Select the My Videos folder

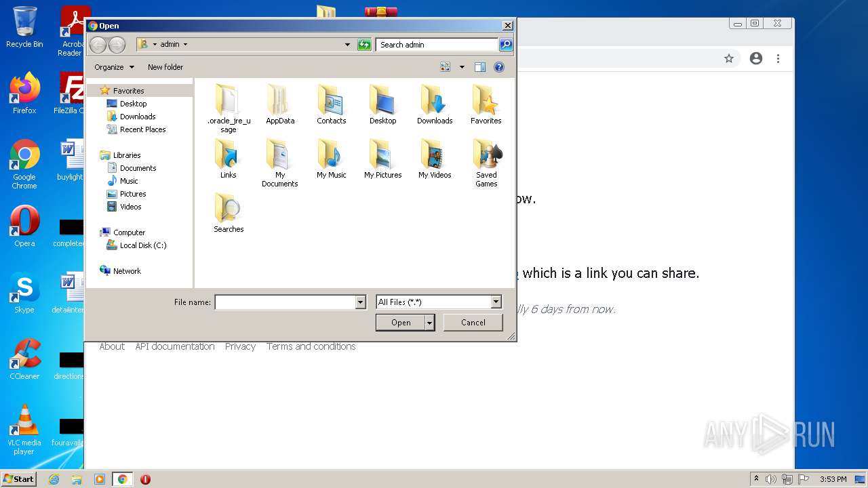pyautogui.click(x=435, y=159)
